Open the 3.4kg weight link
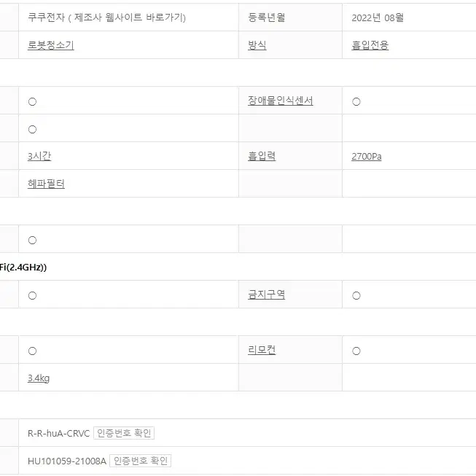The height and width of the screenshot is (476, 476). pyautogui.click(x=39, y=378)
